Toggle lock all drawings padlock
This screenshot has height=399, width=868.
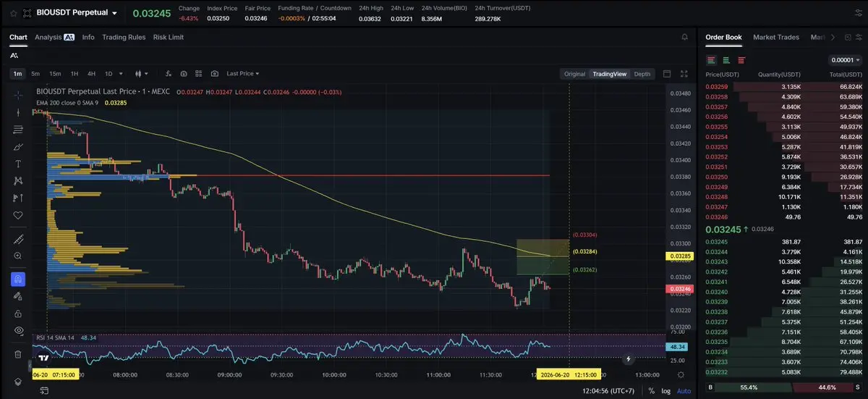[18, 314]
